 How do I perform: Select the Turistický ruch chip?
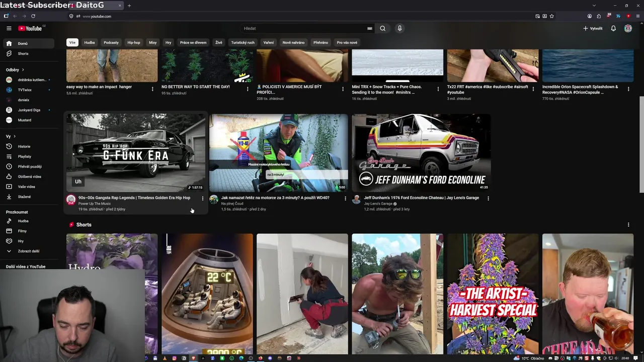pyautogui.click(x=243, y=43)
